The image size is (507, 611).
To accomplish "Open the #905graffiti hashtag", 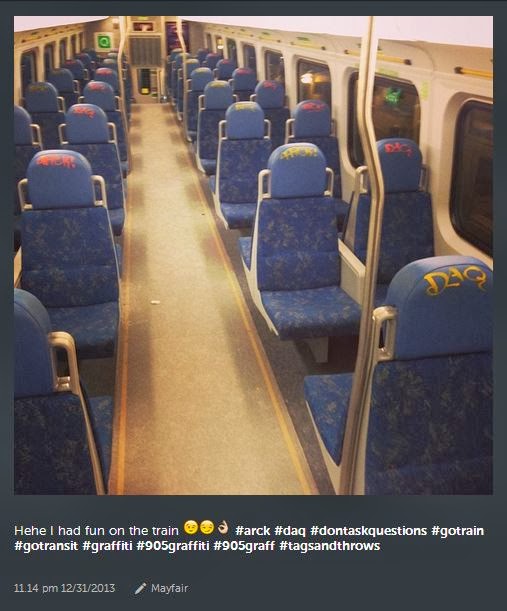I will coord(173,546).
